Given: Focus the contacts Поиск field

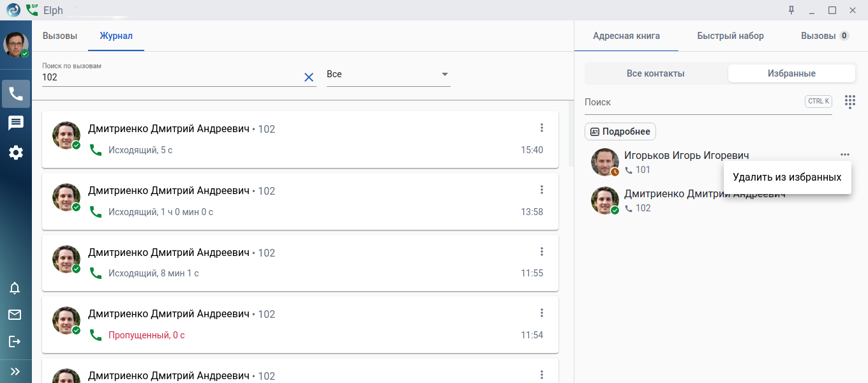Looking at the screenshot, I should 692,102.
